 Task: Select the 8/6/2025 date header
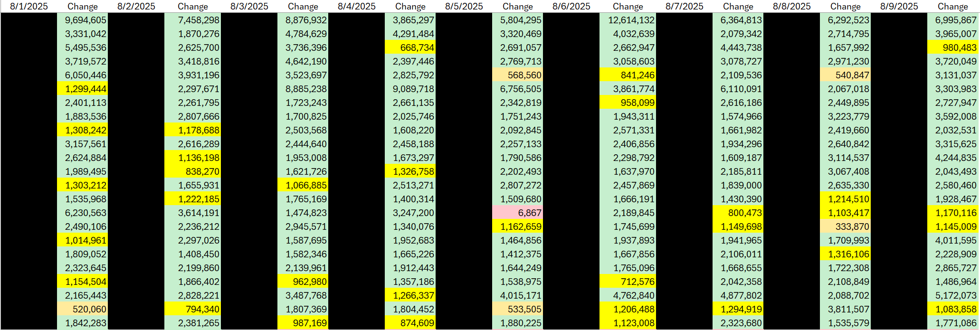click(x=571, y=7)
